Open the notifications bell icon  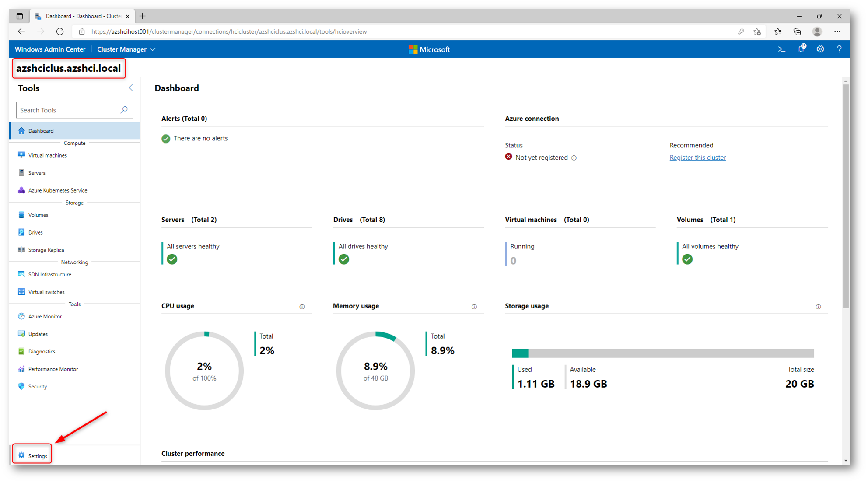pyautogui.click(x=801, y=49)
